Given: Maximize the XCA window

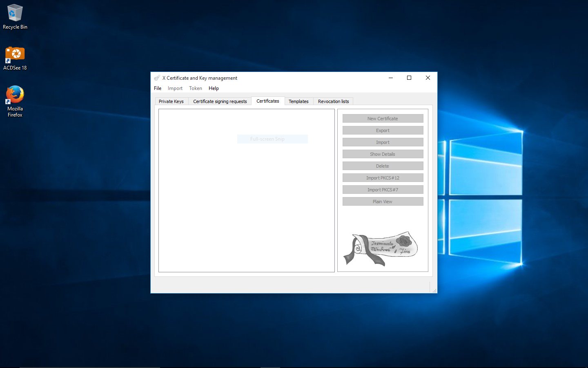Looking at the screenshot, I should click(409, 78).
